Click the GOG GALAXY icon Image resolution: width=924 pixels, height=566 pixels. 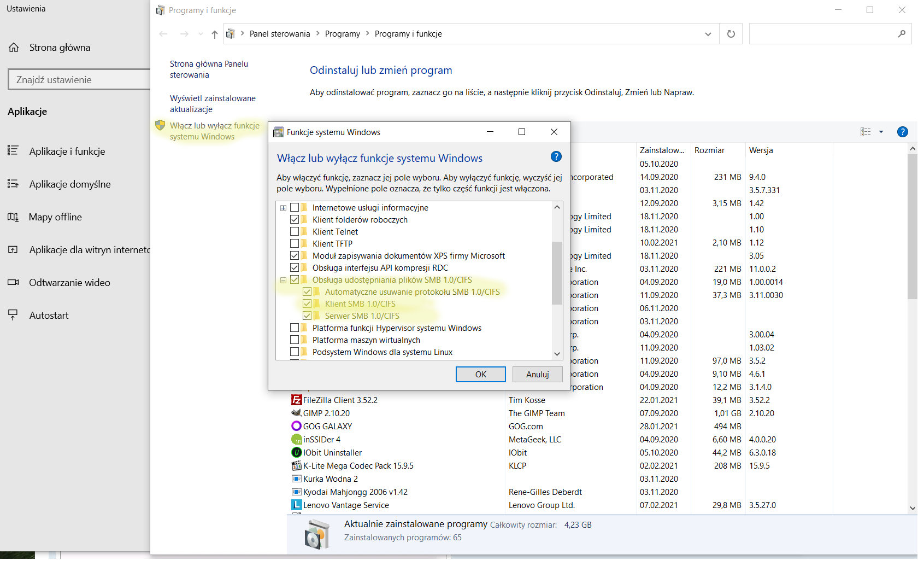point(297,426)
